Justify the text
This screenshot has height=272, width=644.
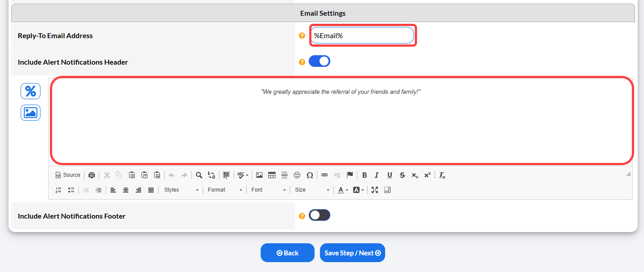(x=151, y=190)
